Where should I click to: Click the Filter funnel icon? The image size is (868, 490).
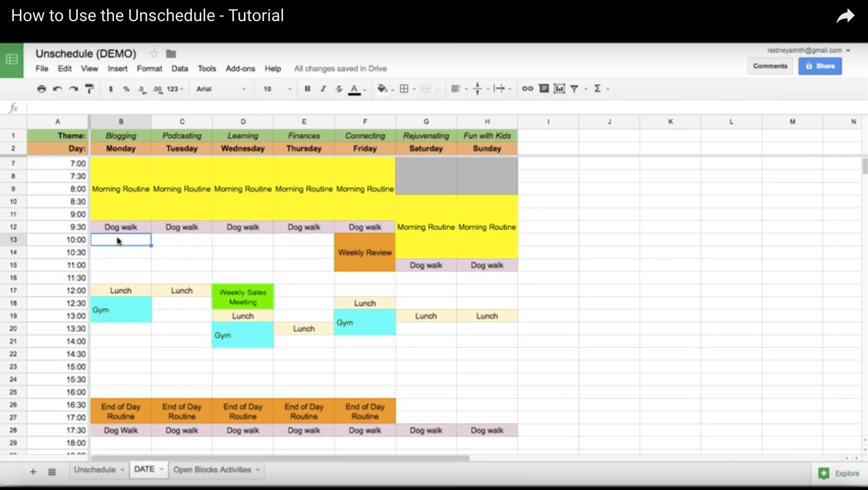click(x=574, y=89)
